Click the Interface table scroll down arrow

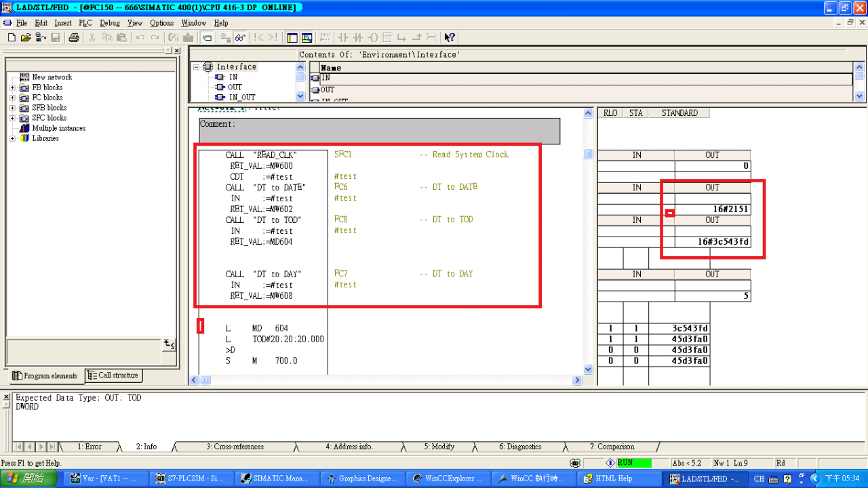click(859, 97)
